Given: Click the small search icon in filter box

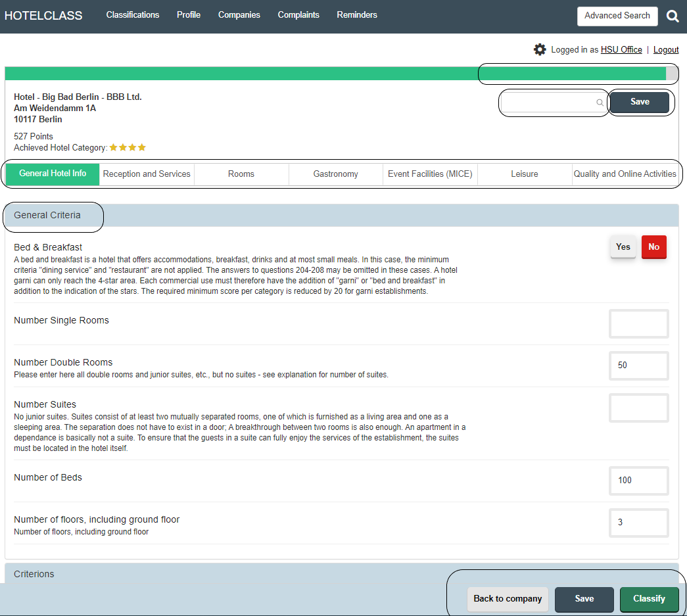Looking at the screenshot, I should [600, 103].
